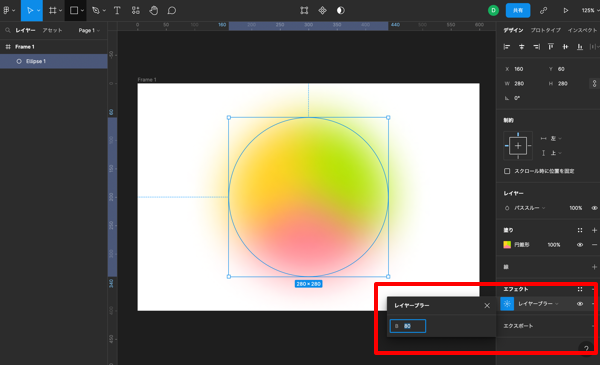Click the blur value input showing 80
The image size is (600, 365).
point(408,326)
